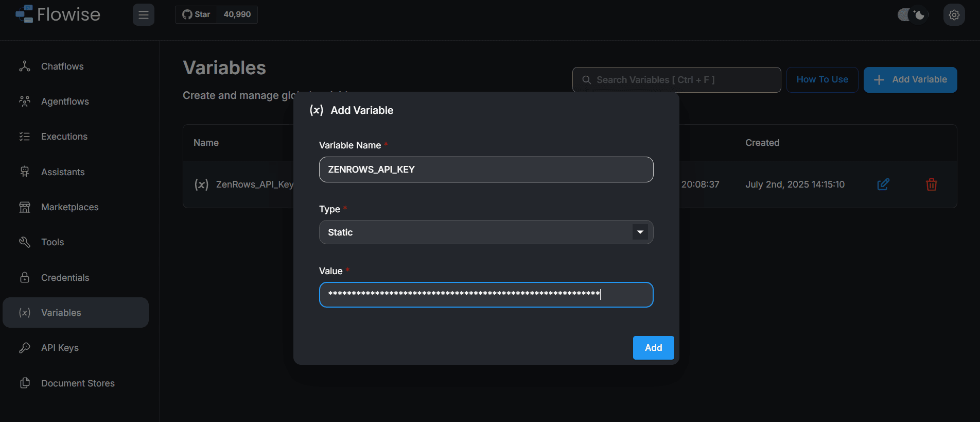This screenshot has height=422, width=980.
Task: Click the Value label in dialog
Action: pos(330,271)
